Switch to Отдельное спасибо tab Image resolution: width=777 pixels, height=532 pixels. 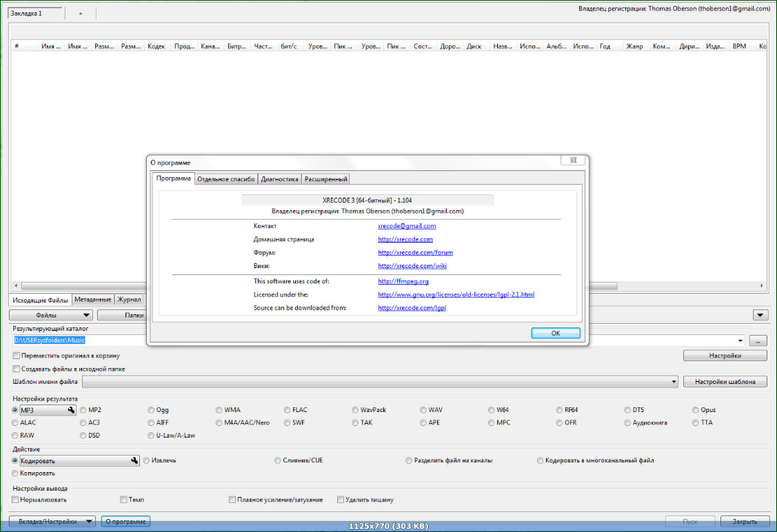coord(226,179)
